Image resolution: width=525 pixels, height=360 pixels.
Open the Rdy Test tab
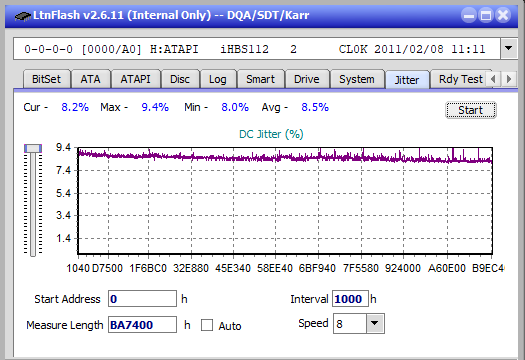460,79
